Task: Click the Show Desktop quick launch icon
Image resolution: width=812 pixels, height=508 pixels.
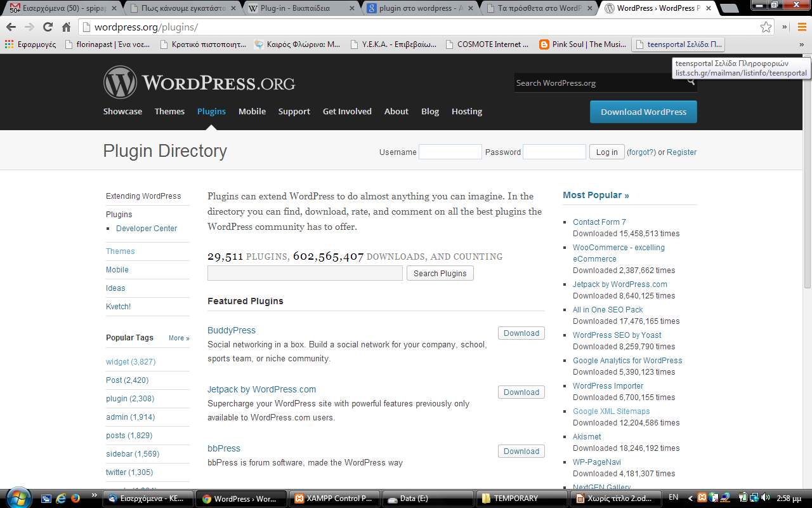Action: 46,498
